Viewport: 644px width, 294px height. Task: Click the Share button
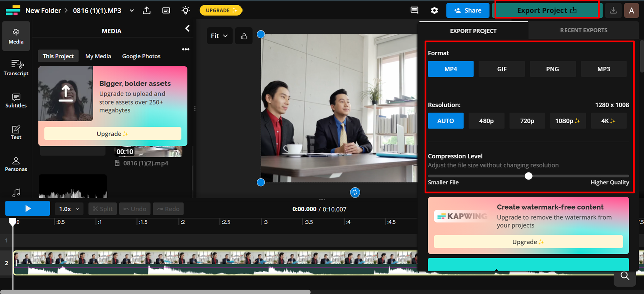click(x=468, y=10)
